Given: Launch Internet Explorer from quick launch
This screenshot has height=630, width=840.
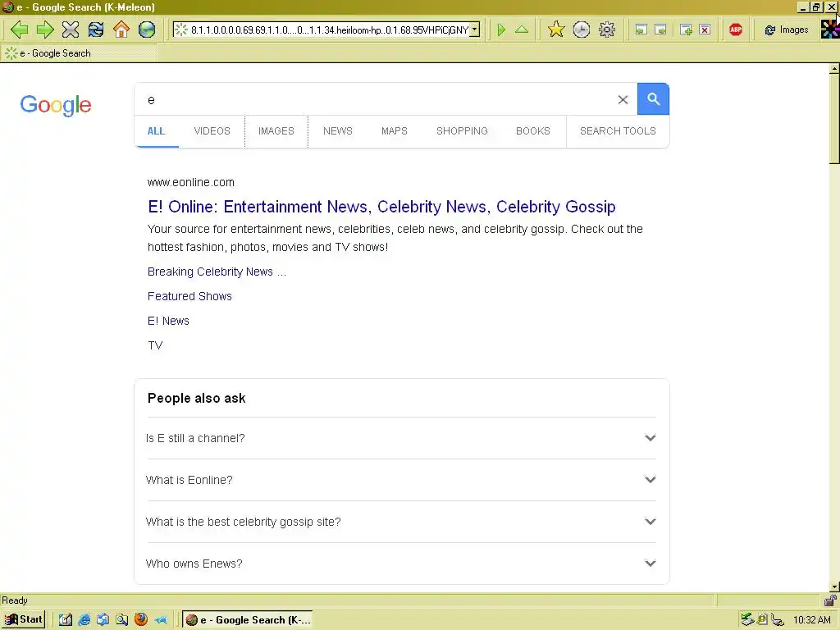Looking at the screenshot, I should pos(84,620).
